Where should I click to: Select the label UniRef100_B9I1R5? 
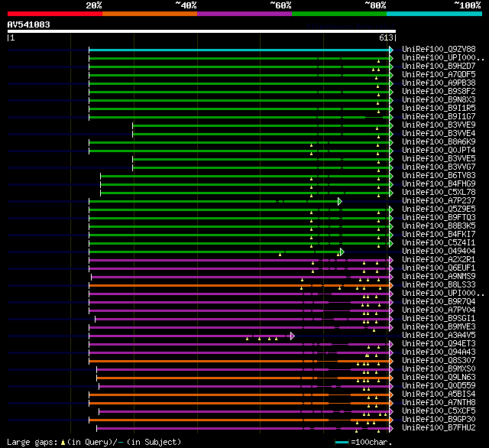pos(439,109)
